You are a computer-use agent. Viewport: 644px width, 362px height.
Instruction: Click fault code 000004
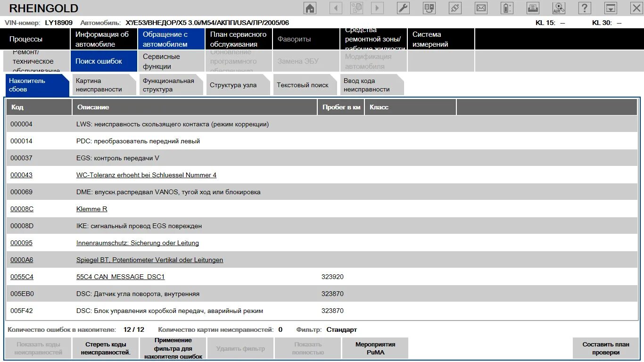click(21, 124)
